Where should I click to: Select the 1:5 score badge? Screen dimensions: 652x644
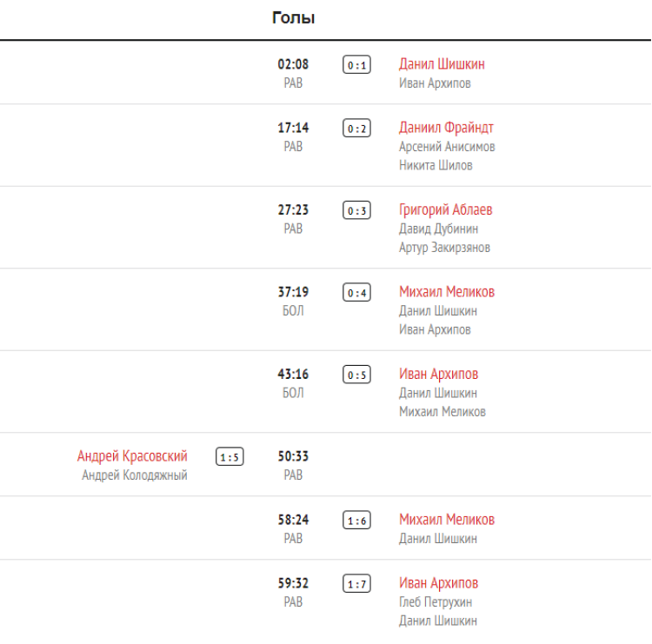(230, 457)
